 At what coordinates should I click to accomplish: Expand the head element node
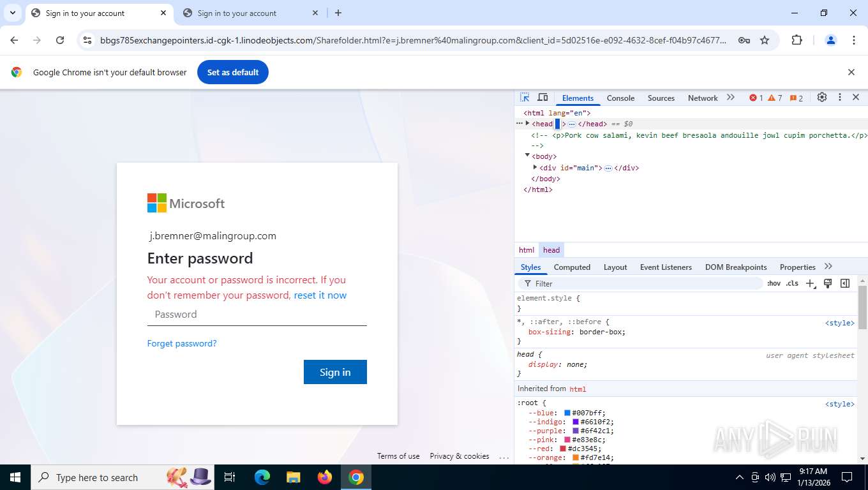527,124
